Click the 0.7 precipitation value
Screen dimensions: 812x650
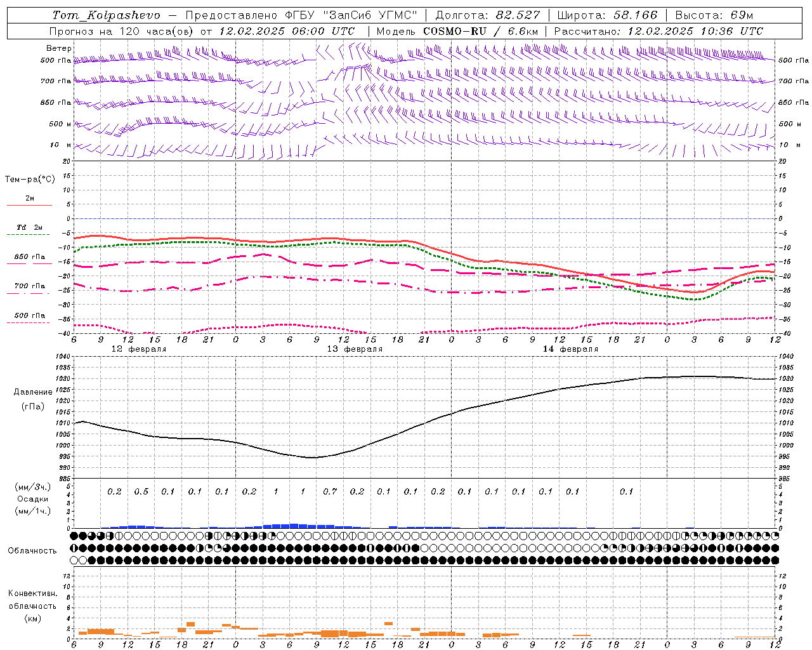click(x=330, y=491)
